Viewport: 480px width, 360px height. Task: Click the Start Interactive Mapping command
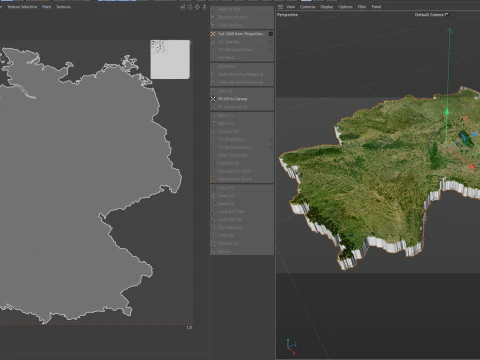[240, 74]
